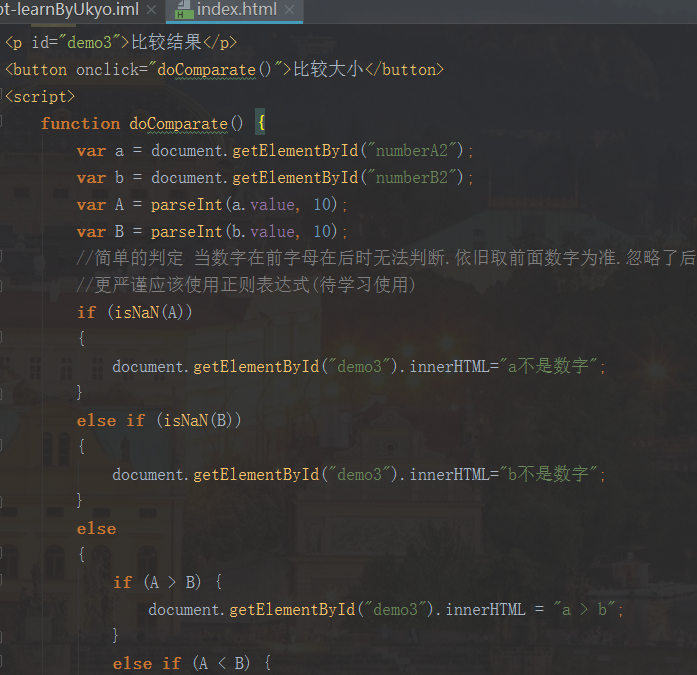Place cursor on demo3 id in paragraph tag
The image size is (697, 675).
tap(89, 43)
